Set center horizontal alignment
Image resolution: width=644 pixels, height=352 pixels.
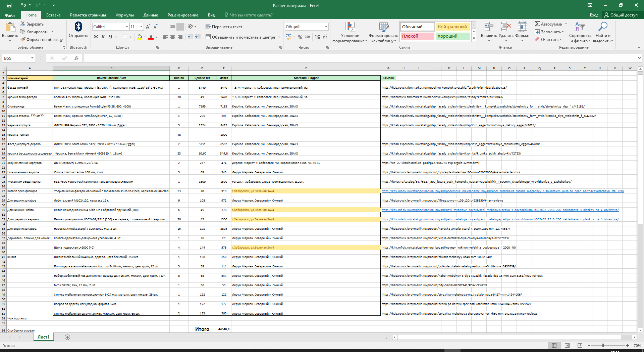[172, 37]
